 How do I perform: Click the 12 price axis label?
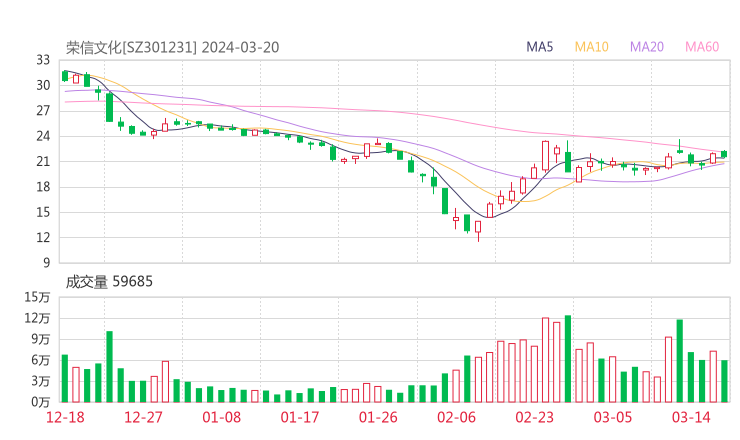coord(43,237)
